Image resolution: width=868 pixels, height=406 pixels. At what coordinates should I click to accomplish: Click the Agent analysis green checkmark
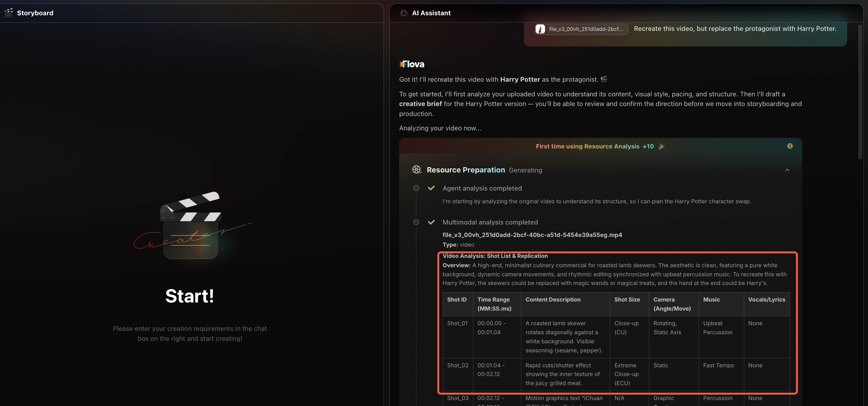point(431,188)
